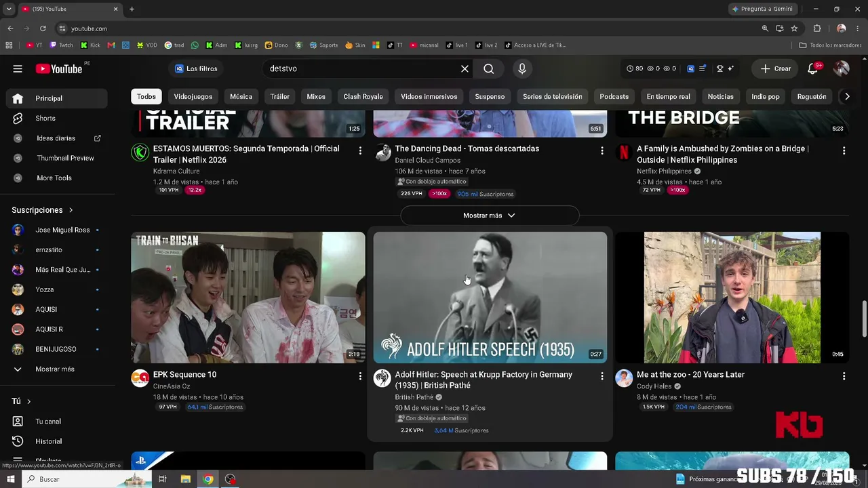Viewport: 868px width, 488px height.
Task: Open the vidIQ list icon in the header
Action: pos(703,68)
